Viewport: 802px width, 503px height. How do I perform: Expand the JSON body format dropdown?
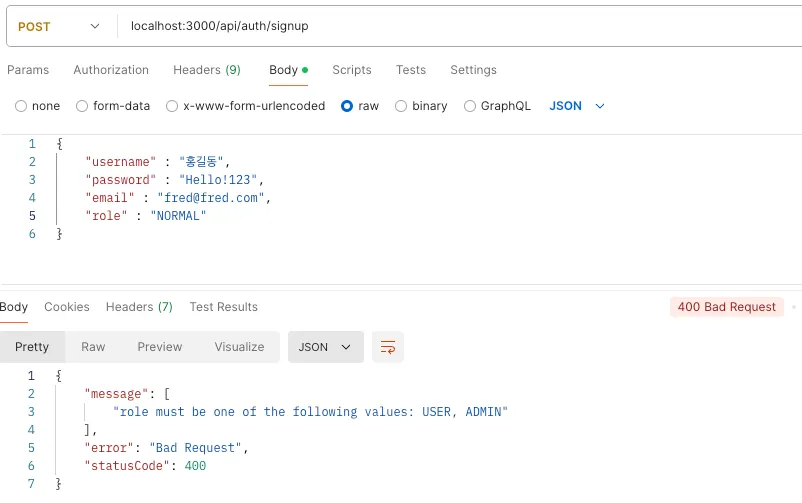coord(578,106)
